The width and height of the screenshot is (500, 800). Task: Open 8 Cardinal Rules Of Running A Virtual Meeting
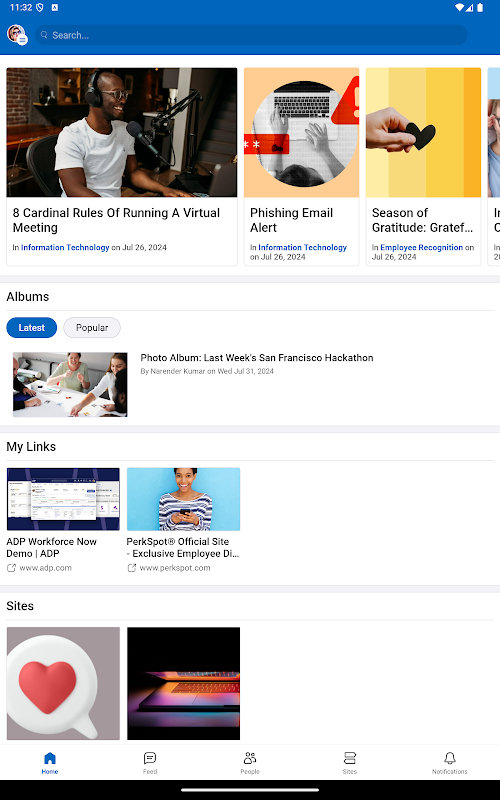point(116,220)
